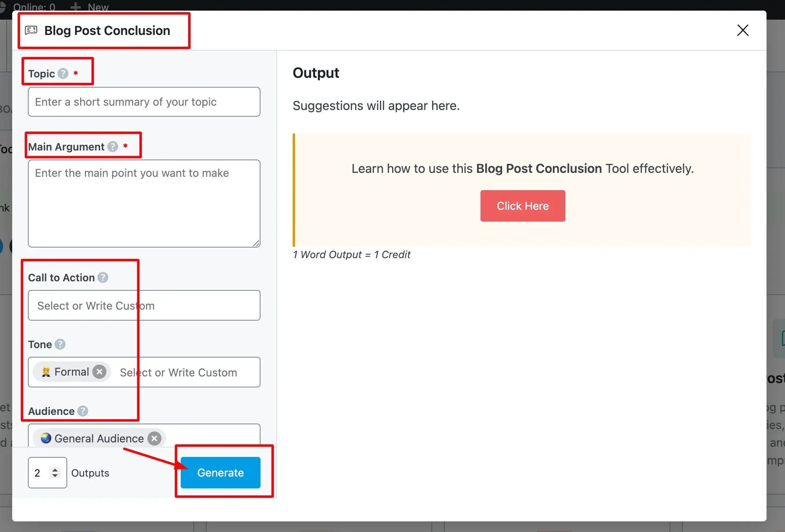Open the Audience selection field
This screenshot has height=532, width=785.
coord(144,435)
